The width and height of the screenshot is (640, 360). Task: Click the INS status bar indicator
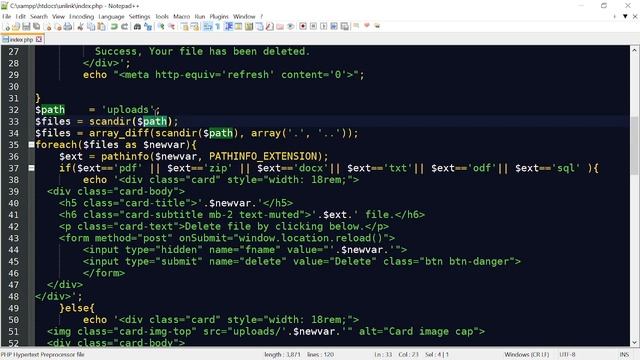tap(624, 354)
